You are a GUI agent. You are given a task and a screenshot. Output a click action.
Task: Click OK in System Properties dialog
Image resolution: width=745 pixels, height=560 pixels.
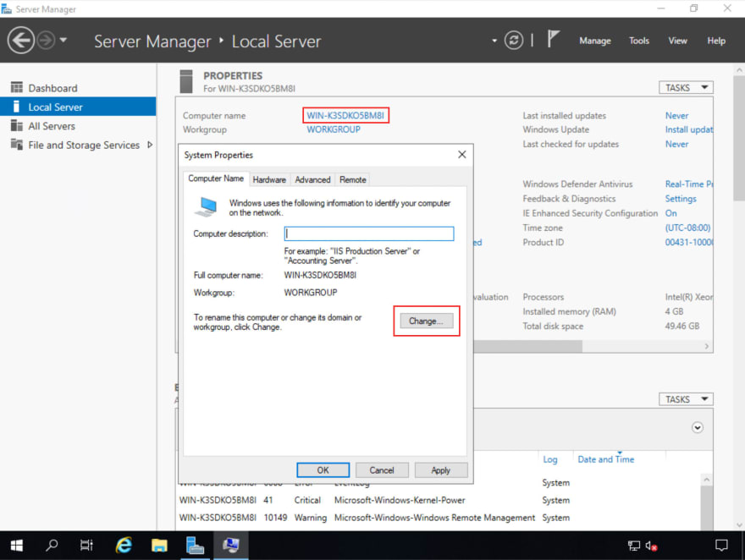pyautogui.click(x=323, y=470)
